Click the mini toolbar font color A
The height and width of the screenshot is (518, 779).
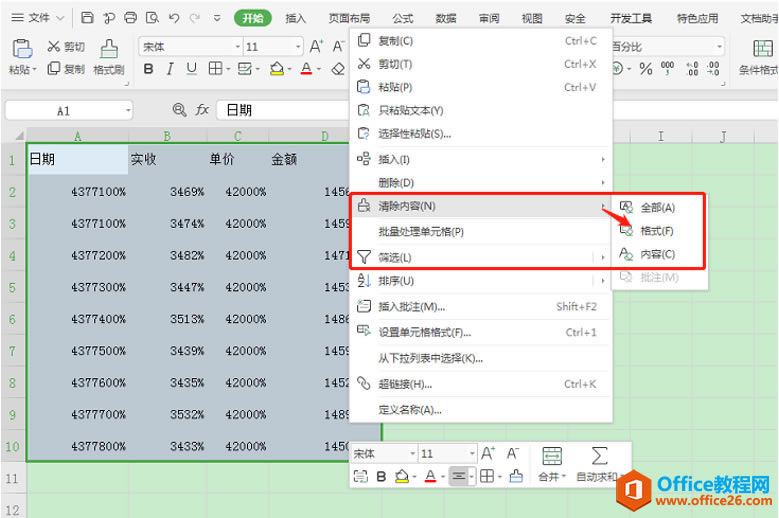coord(430,477)
